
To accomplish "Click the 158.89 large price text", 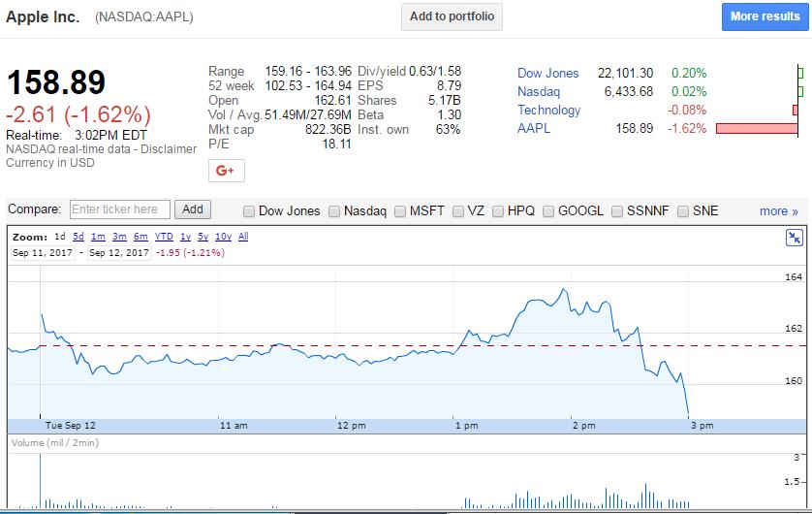I will [x=56, y=82].
